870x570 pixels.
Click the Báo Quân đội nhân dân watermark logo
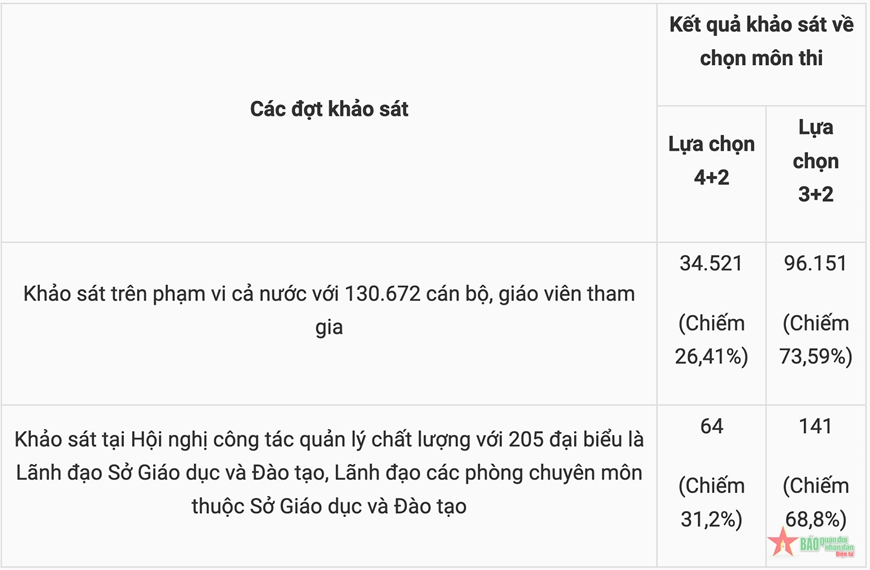tap(812, 542)
